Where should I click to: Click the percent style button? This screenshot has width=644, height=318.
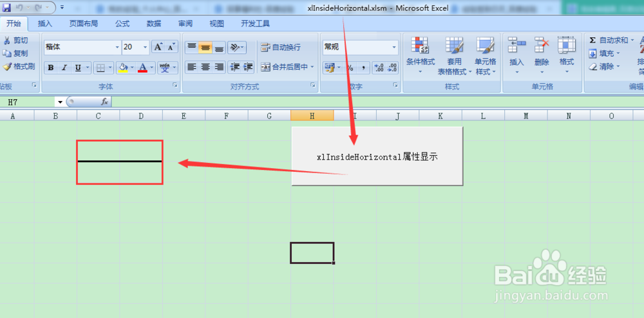coord(350,68)
